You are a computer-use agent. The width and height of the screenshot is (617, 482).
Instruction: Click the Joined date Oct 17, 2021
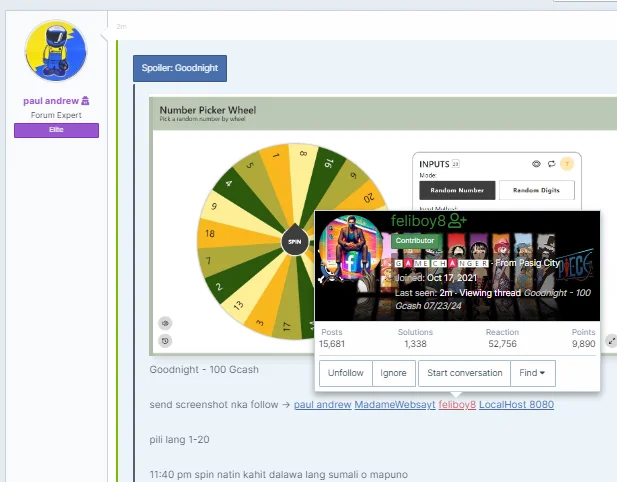click(452, 278)
